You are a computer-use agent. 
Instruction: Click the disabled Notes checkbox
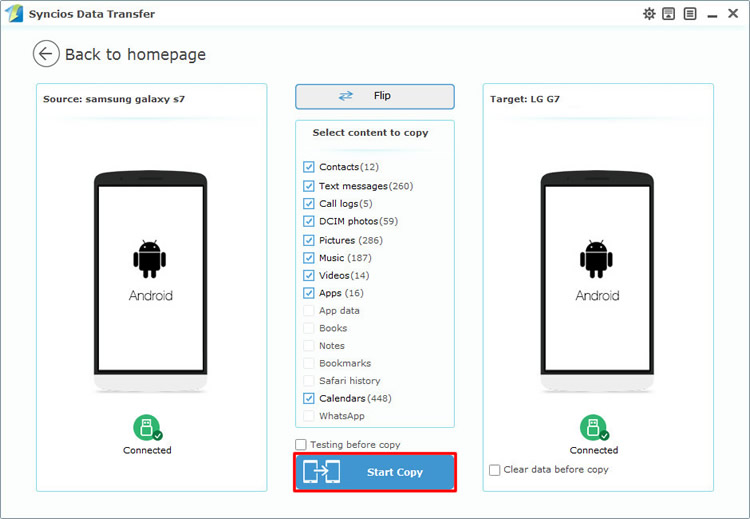point(309,345)
